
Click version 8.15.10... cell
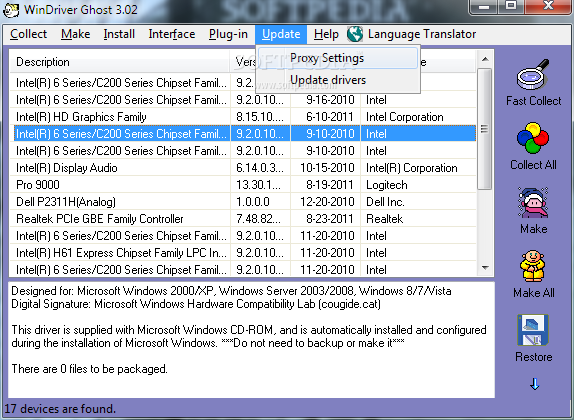pyautogui.click(x=260, y=117)
